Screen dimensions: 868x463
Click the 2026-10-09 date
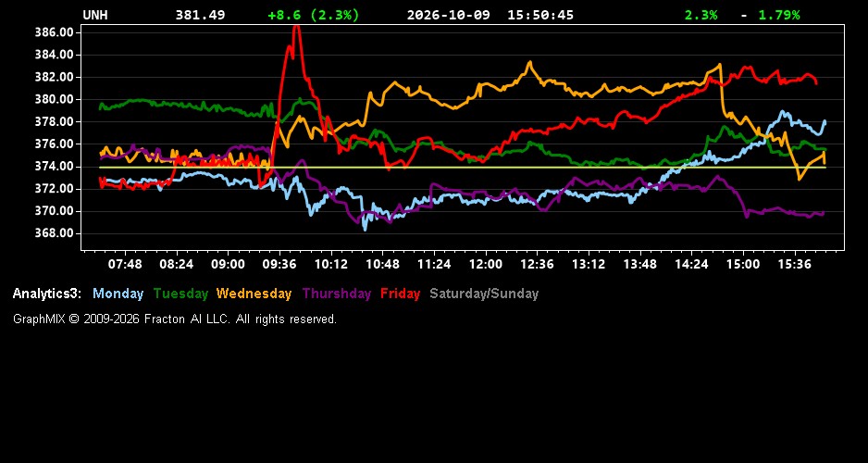449,15
